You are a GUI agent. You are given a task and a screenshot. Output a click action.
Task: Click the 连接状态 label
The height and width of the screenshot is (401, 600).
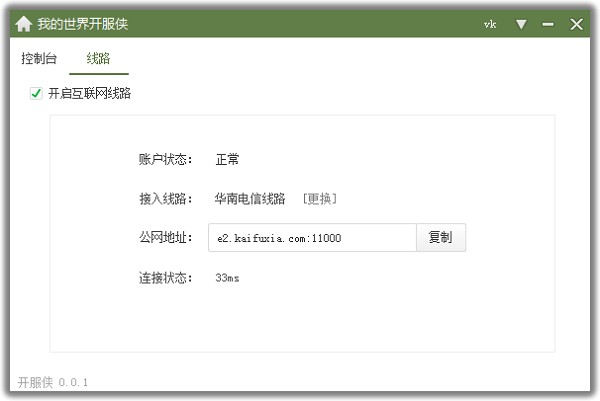165,278
